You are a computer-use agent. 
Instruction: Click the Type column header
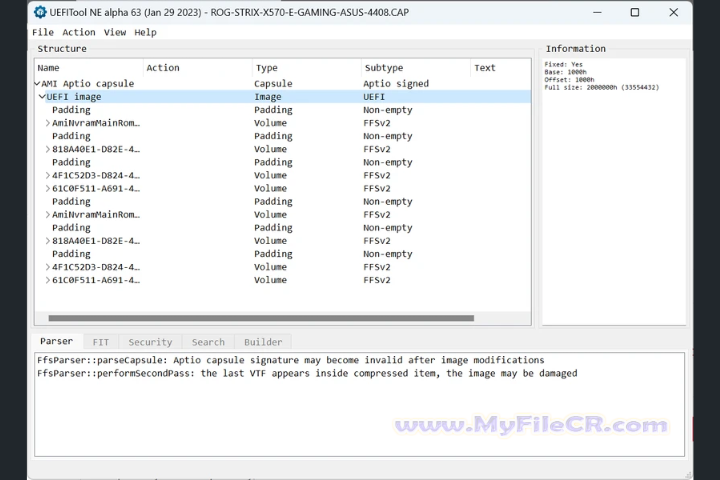[266, 68]
